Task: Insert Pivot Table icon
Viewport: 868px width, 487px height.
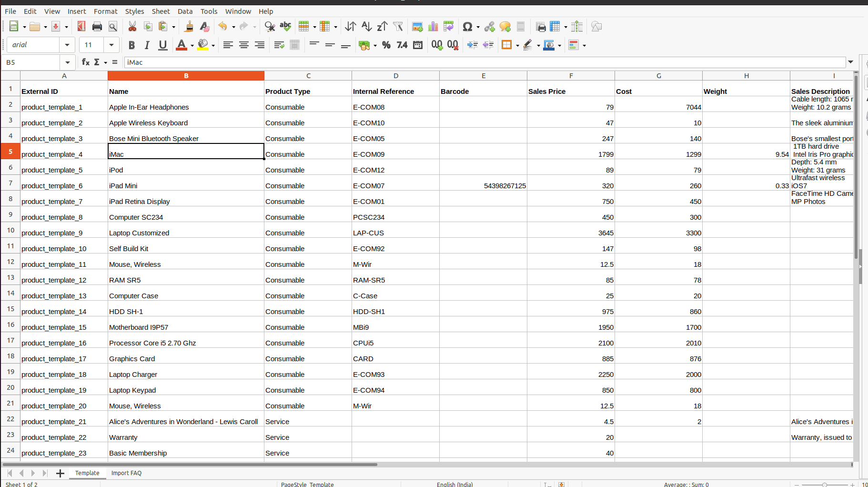Action: point(449,27)
